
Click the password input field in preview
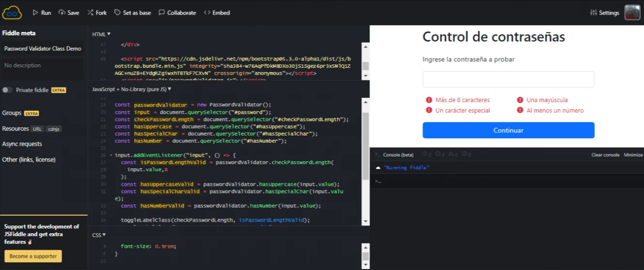coord(508,79)
